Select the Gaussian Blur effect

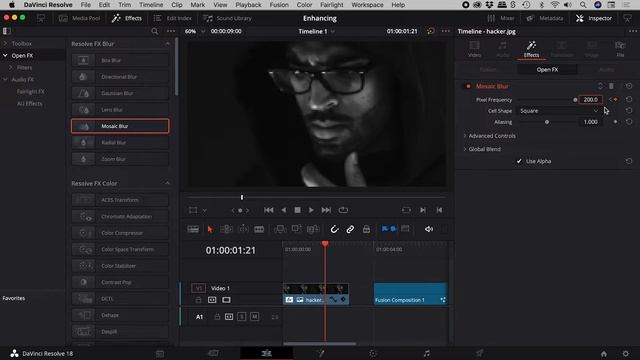(120, 93)
